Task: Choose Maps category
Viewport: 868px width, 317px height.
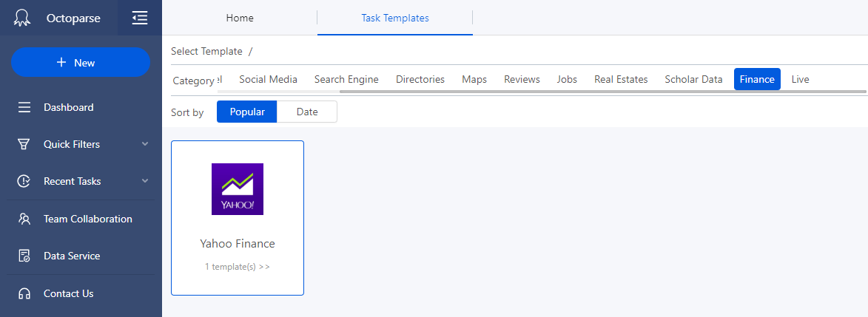Action: click(474, 79)
